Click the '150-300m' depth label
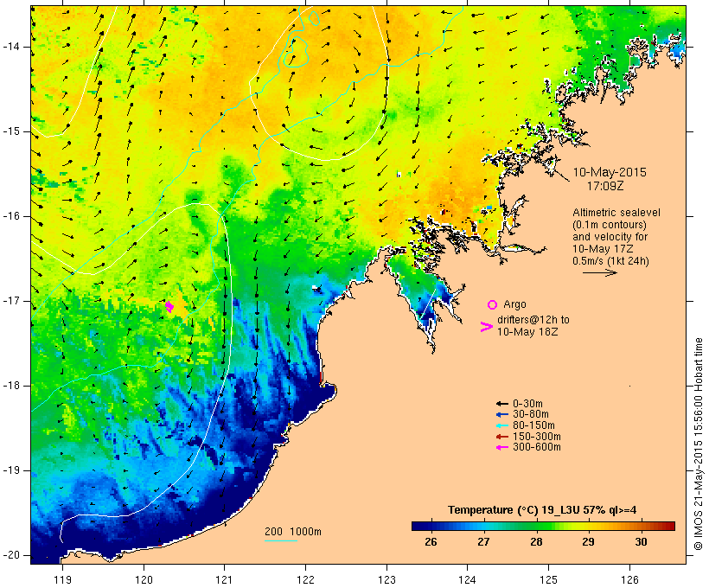This screenshot has height=588, width=709. (x=537, y=437)
